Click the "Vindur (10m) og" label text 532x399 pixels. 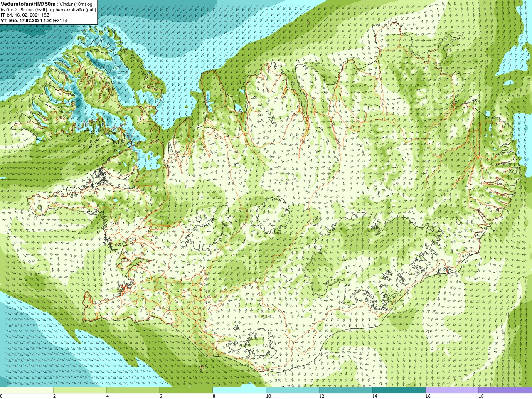point(76,4)
